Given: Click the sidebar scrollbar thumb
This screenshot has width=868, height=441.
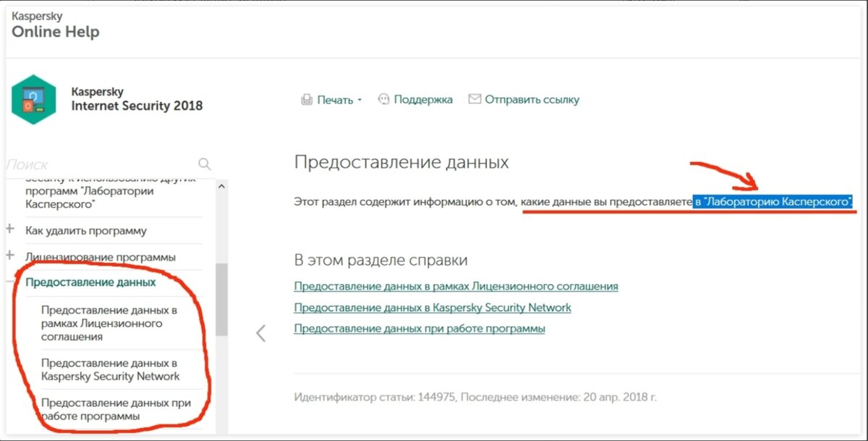Looking at the screenshot, I should click(221, 299).
